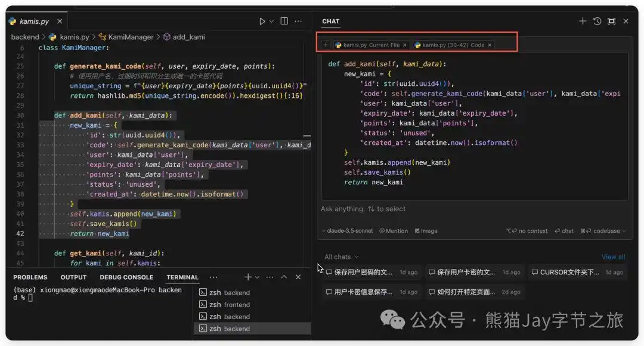644x346 pixels.
Task: Start a new chat with the plus icon
Action: coord(583,21)
